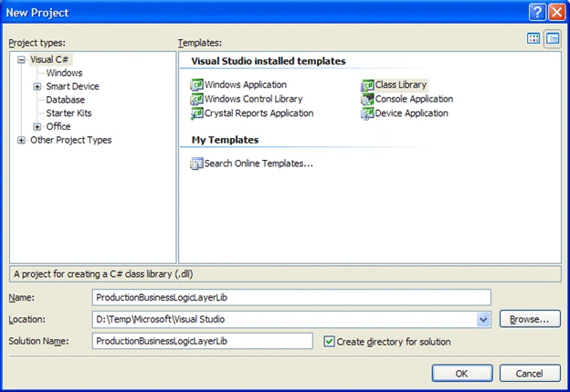Click the C# class library description text
The height and width of the screenshot is (392, 570).
point(103,274)
